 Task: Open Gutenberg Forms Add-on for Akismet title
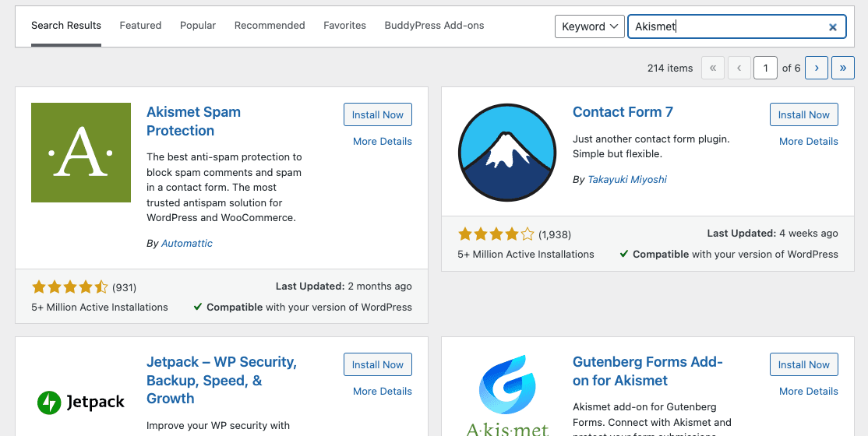[x=647, y=371]
